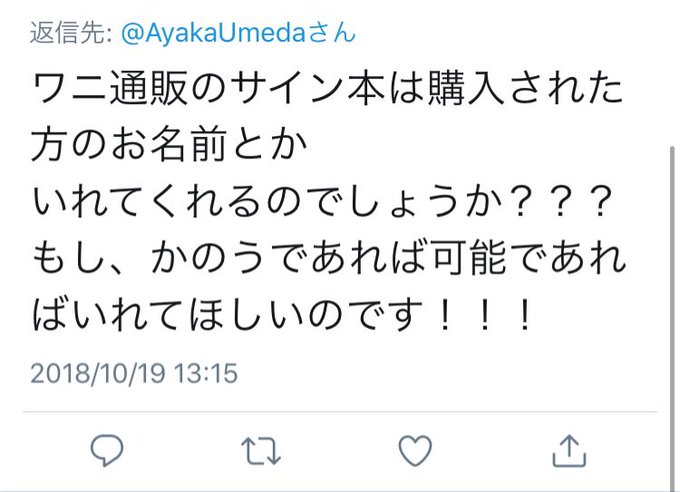Image resolution: width=680 pixels, height=492 pixels.
Task: Click the three question marks in tweet
Action: coord(560,202)
